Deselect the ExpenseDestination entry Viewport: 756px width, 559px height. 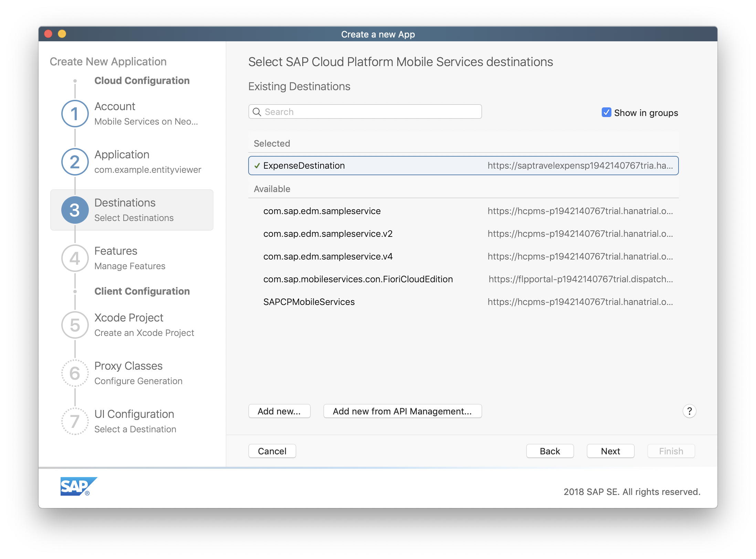tap(463, 166)
